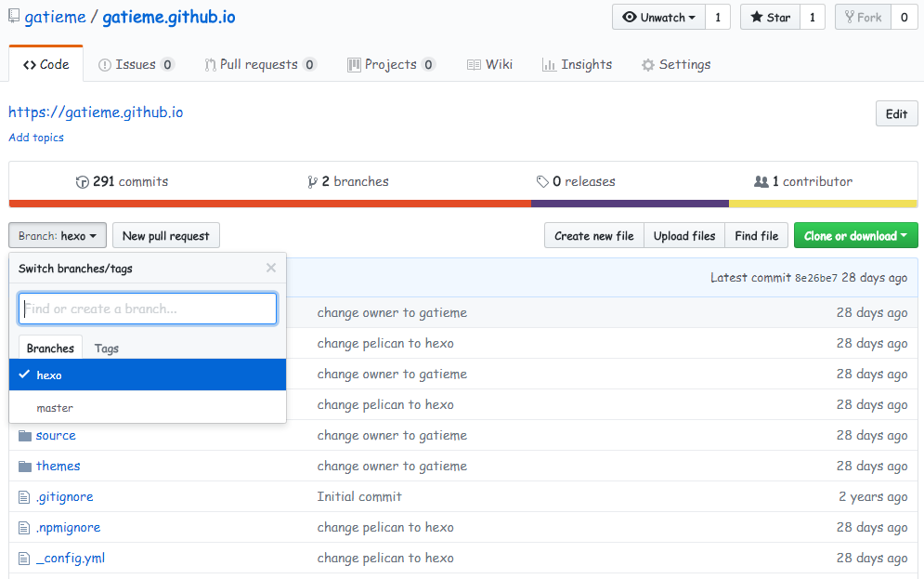
Task: Open the source folder
Action: (x=56, y=436)
